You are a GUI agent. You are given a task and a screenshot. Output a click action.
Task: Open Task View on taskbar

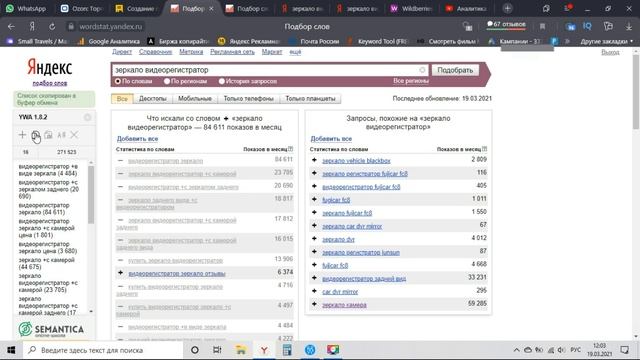pyautogui.click(x=217, y=350)
